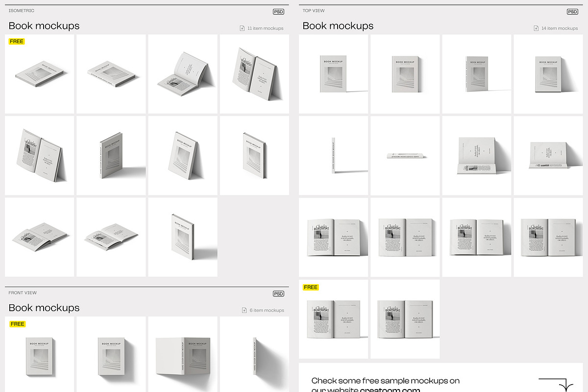The width and height of the screenshot is (588, 392).
Task: Open the Top View open spread thumbnail beside the FREE one
Action: (405, 319)
